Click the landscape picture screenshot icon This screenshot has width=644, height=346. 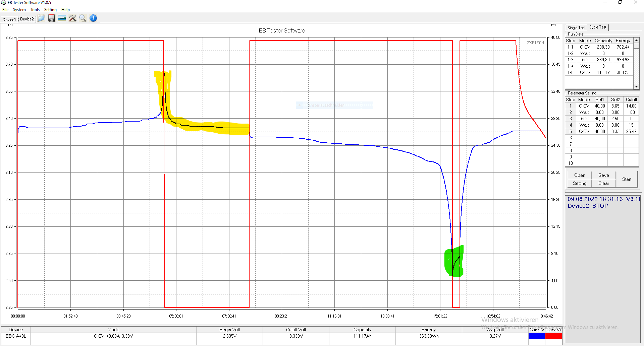pos(62,18)
